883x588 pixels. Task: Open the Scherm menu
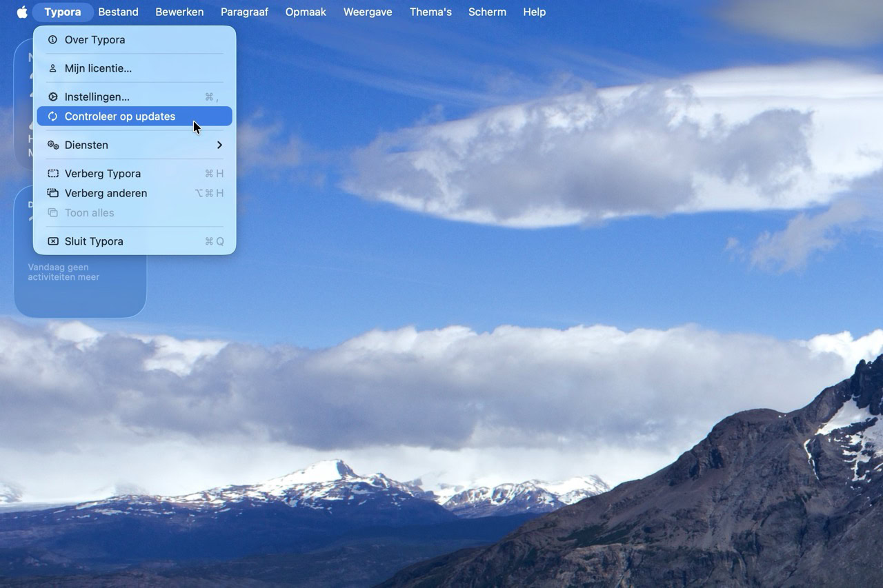click(487, 12)
